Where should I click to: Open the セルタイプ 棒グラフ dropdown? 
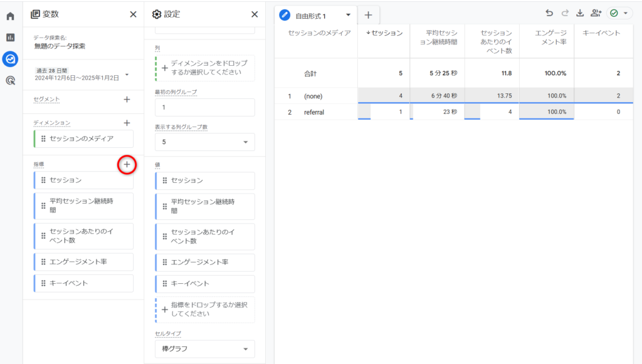coord(204,349)
